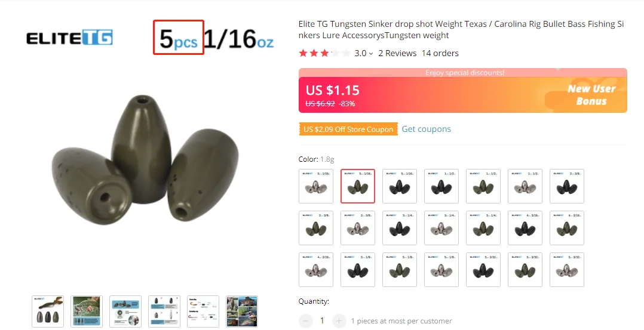View the fishing catch photos collage thumbnail
Screen dimensions: 644x330
point(242,311)
